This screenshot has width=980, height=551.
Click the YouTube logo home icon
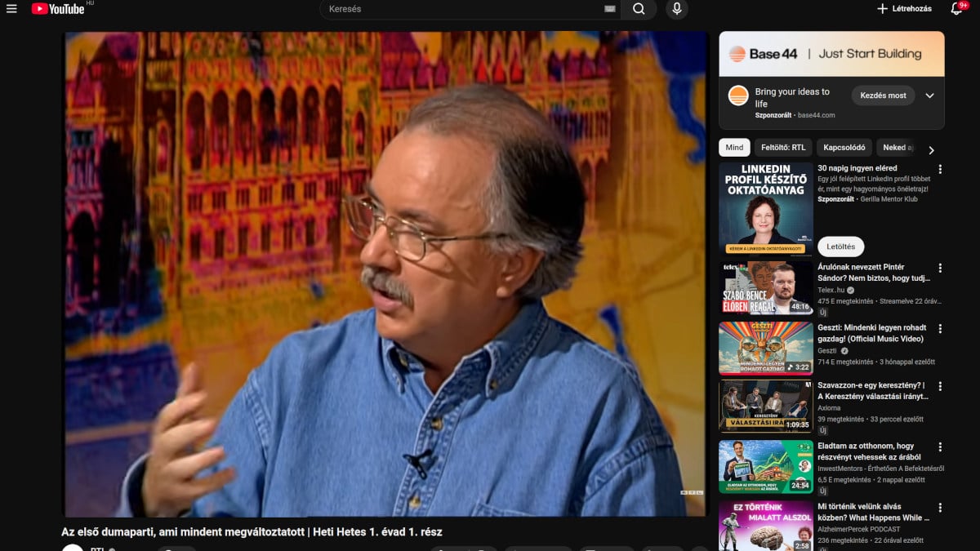point(57,9)
